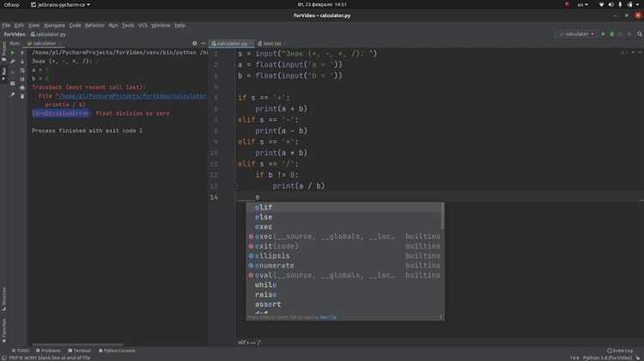This screenshot has width=644, height=361.
Task: Select 'raise' completion suggestion
Action: pyautogui.click(x=344, y=294)
